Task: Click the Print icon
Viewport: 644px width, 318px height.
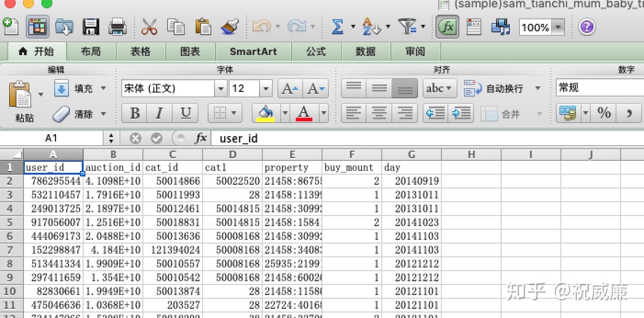Action: tap(118, 27)
